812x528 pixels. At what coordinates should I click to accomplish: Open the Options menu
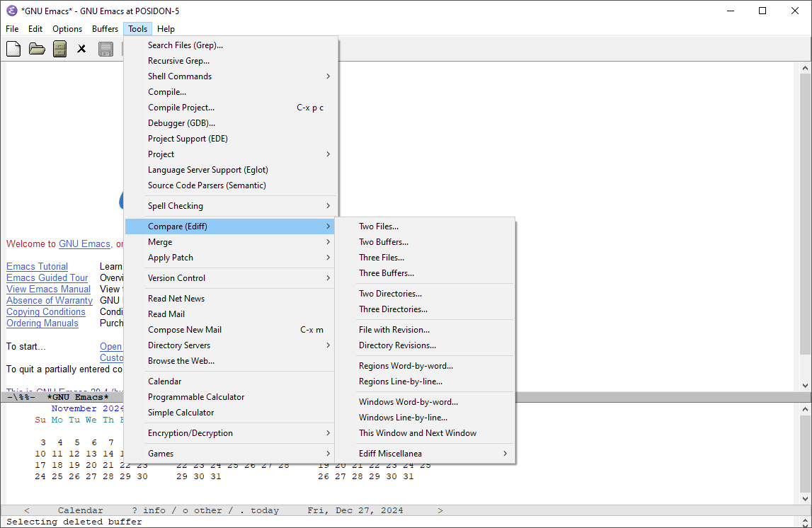tap(67, 29)
